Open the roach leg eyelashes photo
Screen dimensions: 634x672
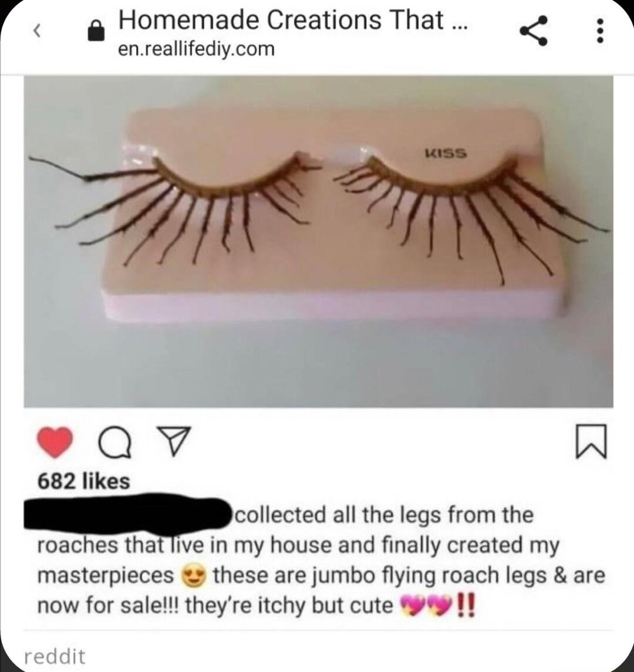tap(318, 241)
